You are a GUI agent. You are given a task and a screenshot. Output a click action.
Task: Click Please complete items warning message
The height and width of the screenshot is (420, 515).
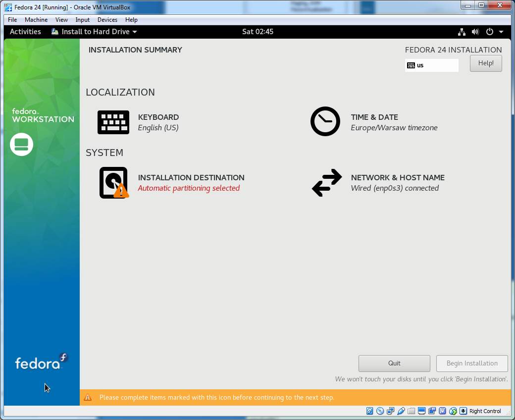point(216,397)
